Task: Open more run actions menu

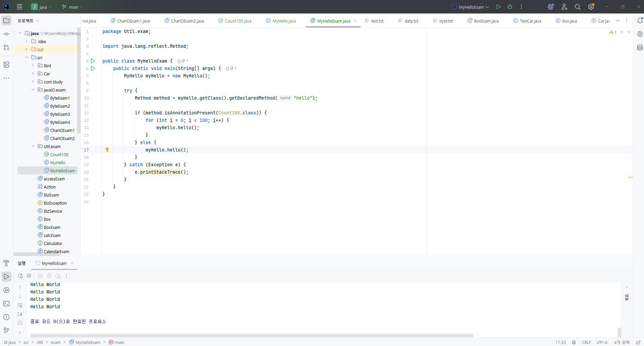Action: tap(521, 7)
